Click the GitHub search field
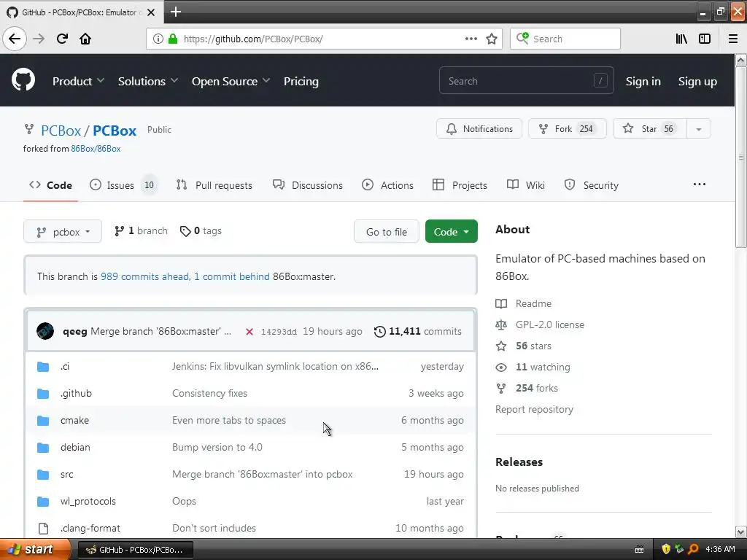Image resolution: width=747 pixels, height=560 pixels. tap(527, 81)
